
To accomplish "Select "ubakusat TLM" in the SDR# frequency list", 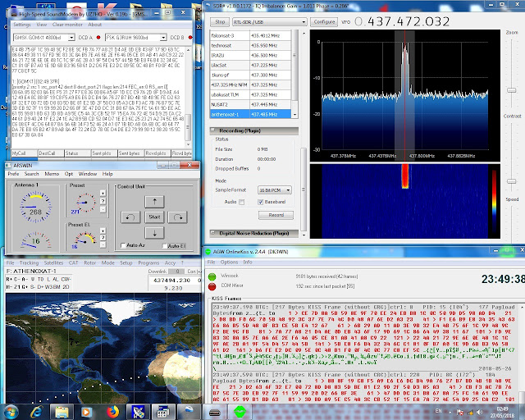I will [x=250, y=95].
